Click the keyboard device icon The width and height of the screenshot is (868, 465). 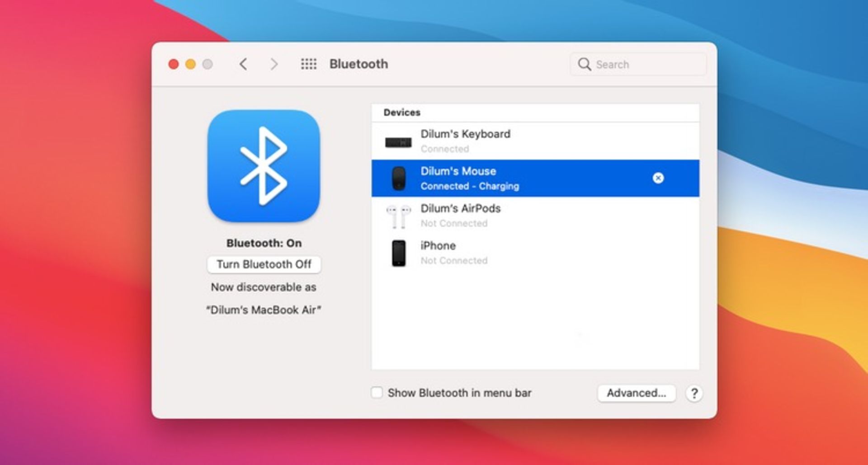click(398, 142)
